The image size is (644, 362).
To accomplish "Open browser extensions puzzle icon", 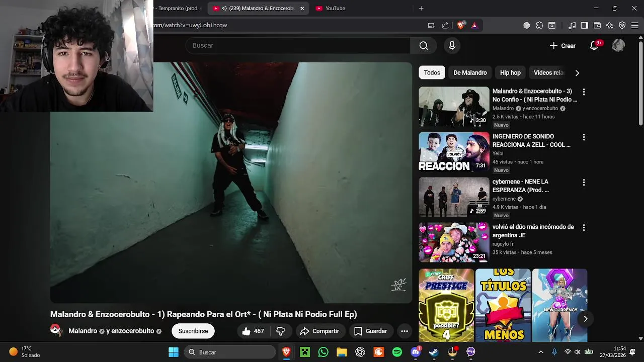I will [x=540, y=25].
